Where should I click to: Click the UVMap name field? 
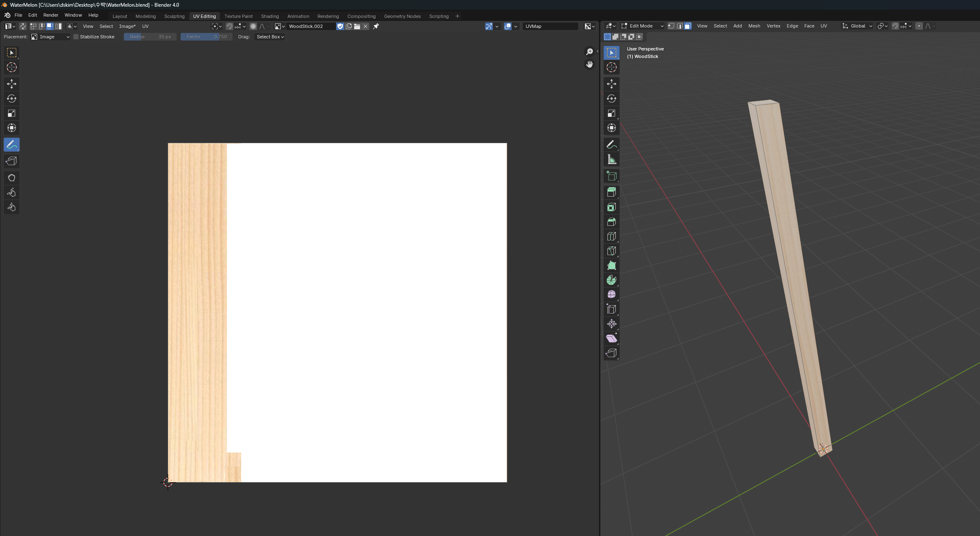(550, 26)
